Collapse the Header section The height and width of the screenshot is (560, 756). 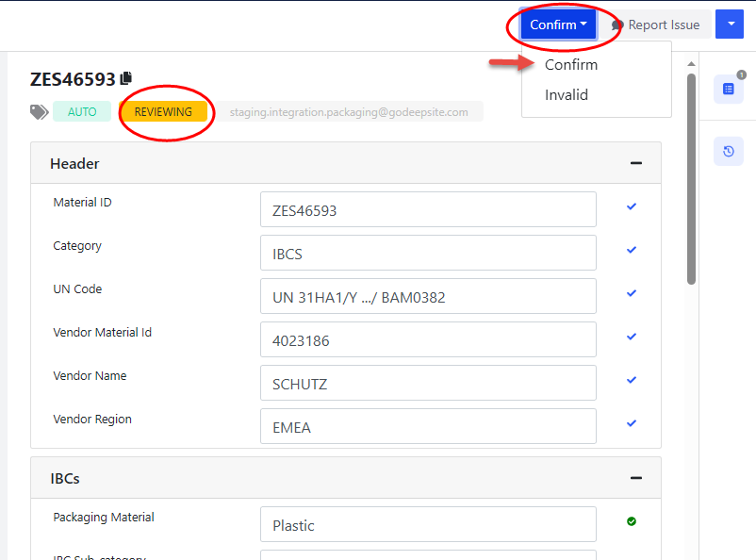pos(636,163)
